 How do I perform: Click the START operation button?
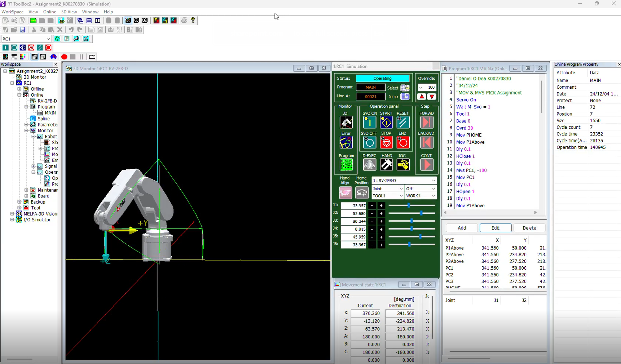pos(386,123)
